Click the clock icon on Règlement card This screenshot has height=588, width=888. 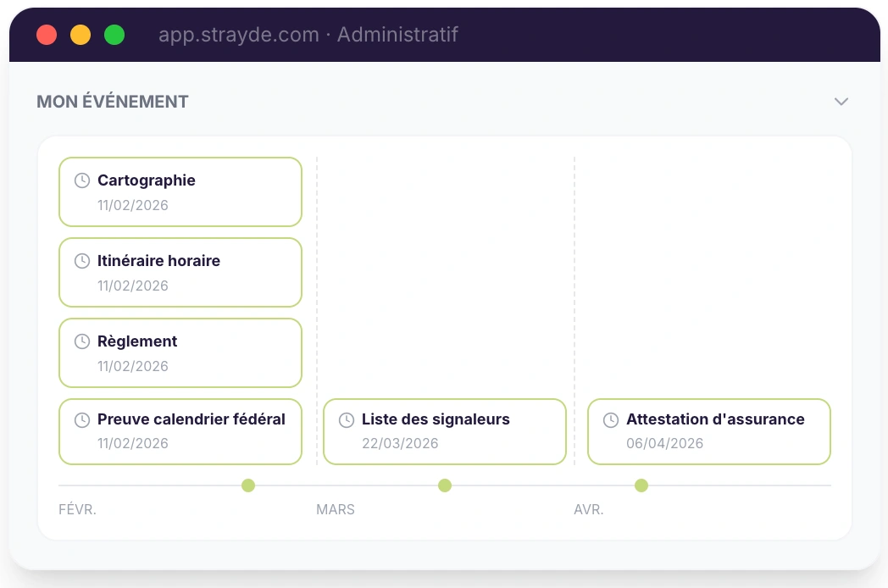point(81,341)
